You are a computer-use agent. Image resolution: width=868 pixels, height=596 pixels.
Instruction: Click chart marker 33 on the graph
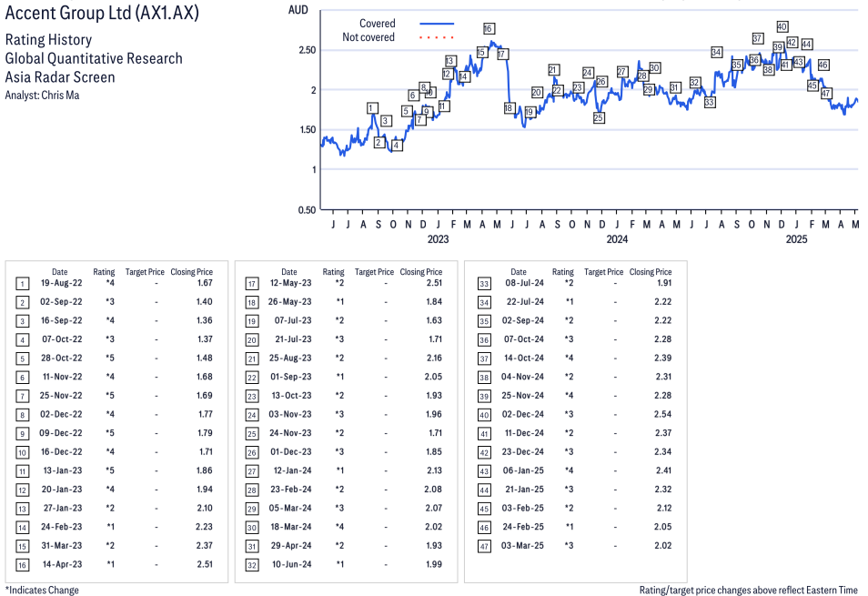pyautogui.click(x=709, y=102)
